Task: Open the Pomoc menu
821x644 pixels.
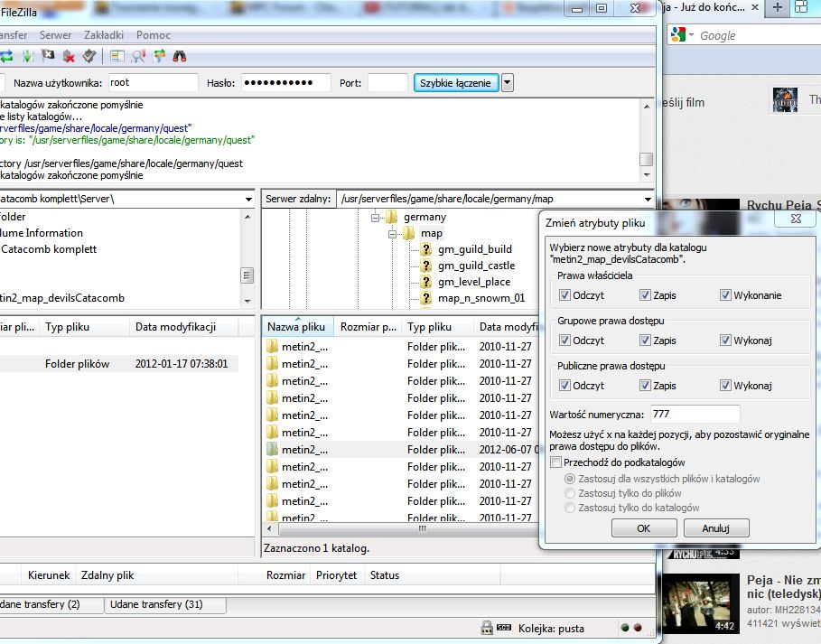Action: click(154, 35)
